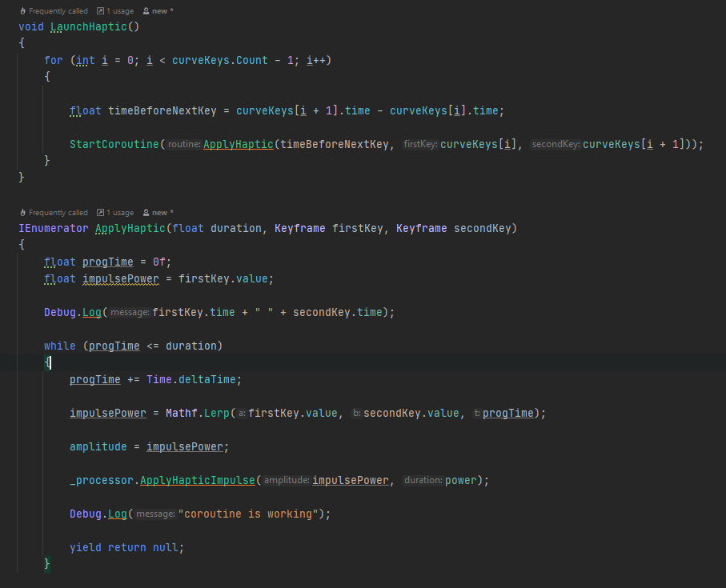Screen dimensions: 726x588
Task: Click the "coroutine is working" string
Action: pyautogui.click(x=248, y=514)
